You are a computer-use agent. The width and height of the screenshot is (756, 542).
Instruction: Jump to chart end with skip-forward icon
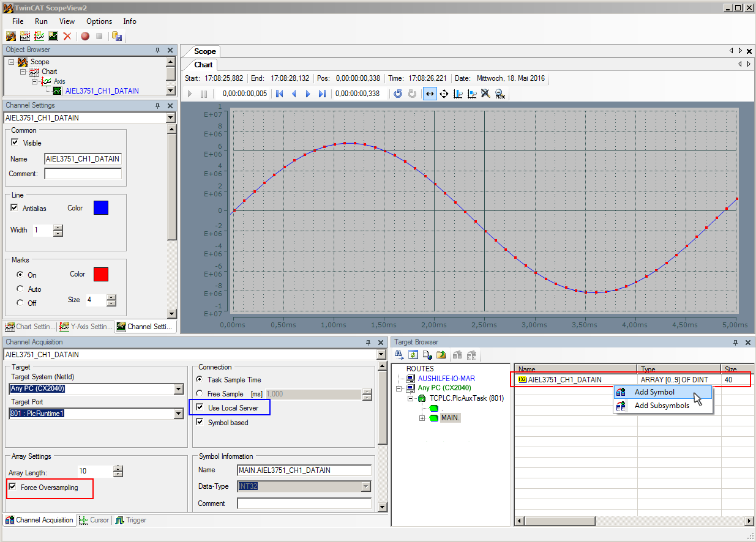[x=322, y=94]
